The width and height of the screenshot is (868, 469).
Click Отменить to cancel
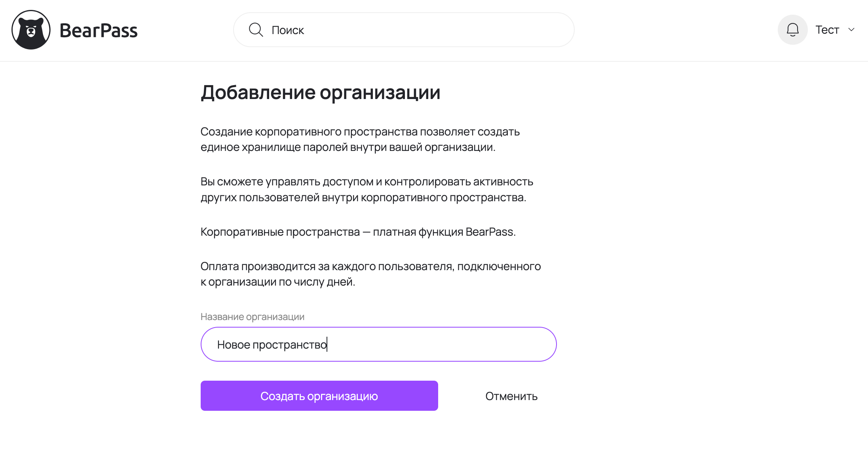tap(511, 396)
